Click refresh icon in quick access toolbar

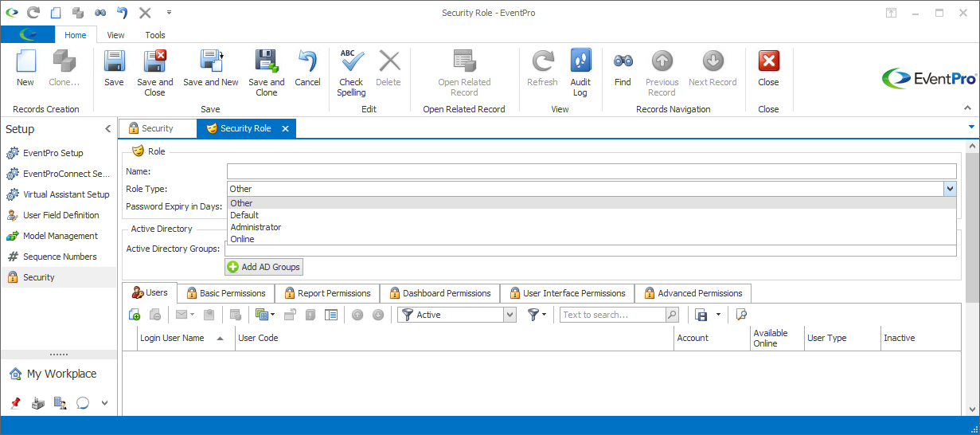pos(33,13)
